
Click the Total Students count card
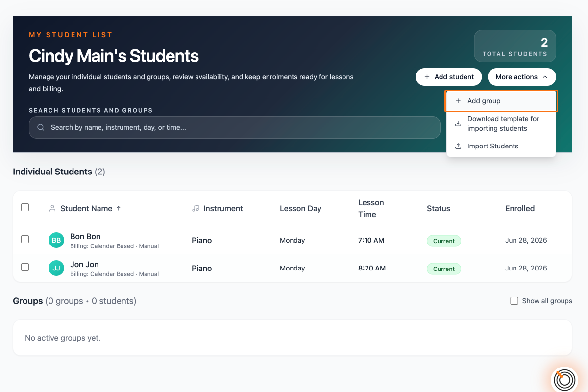(x=515, y=46)
